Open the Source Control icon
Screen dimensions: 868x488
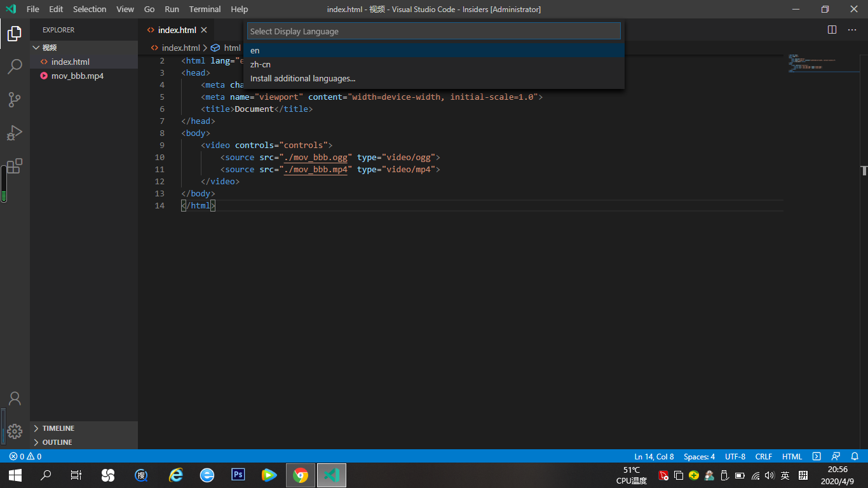pos(14,99)
